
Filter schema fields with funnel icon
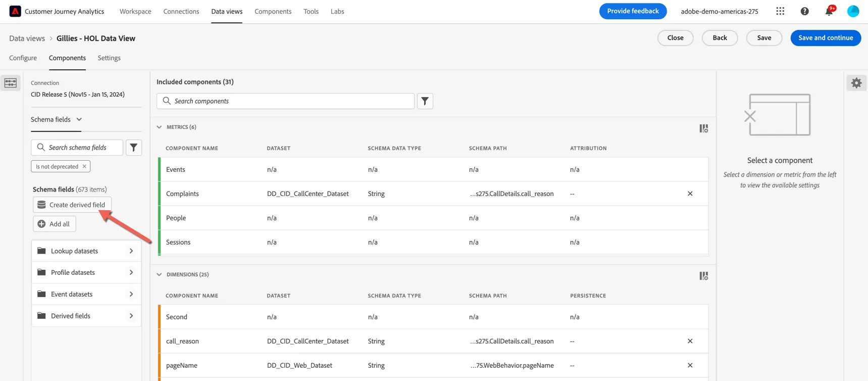[134, 148]
